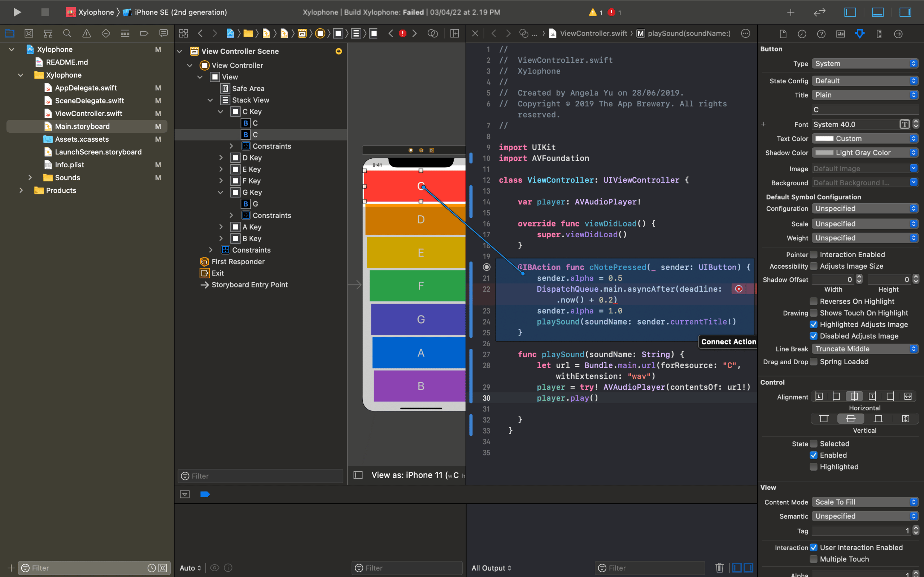
Task: Open the Connections inspector tab
Action: tap(898, 34)
